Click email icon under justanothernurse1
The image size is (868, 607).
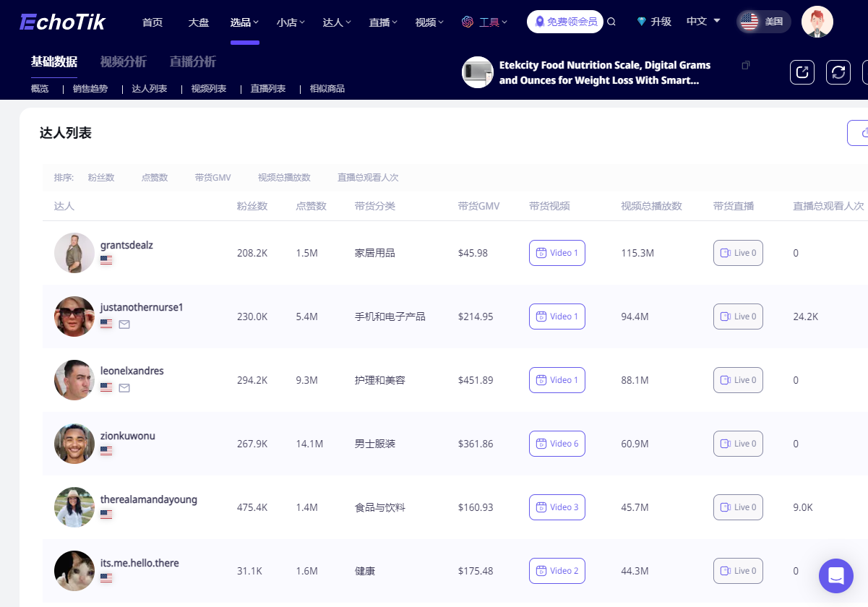124,324
